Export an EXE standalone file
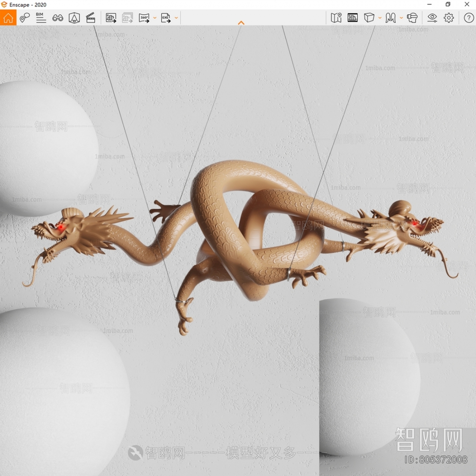The height and width of the screenshot is (476, 476). coord(166,18)
